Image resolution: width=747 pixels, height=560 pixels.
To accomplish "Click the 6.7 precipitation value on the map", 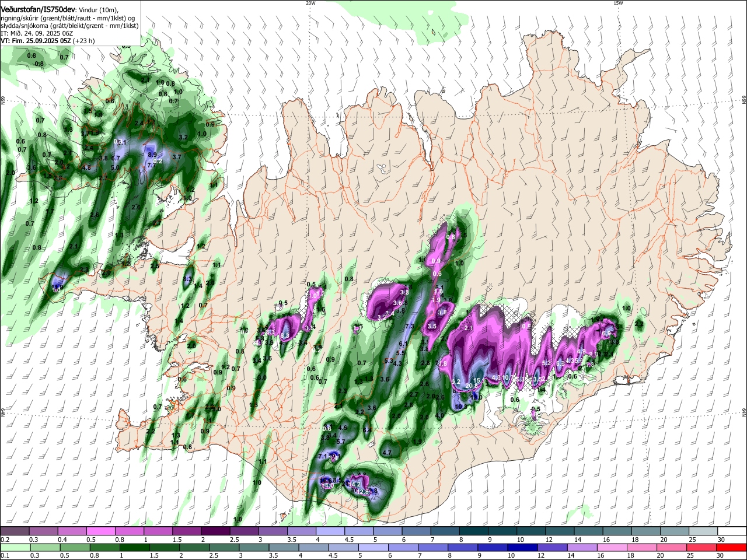I will point(116,158).
